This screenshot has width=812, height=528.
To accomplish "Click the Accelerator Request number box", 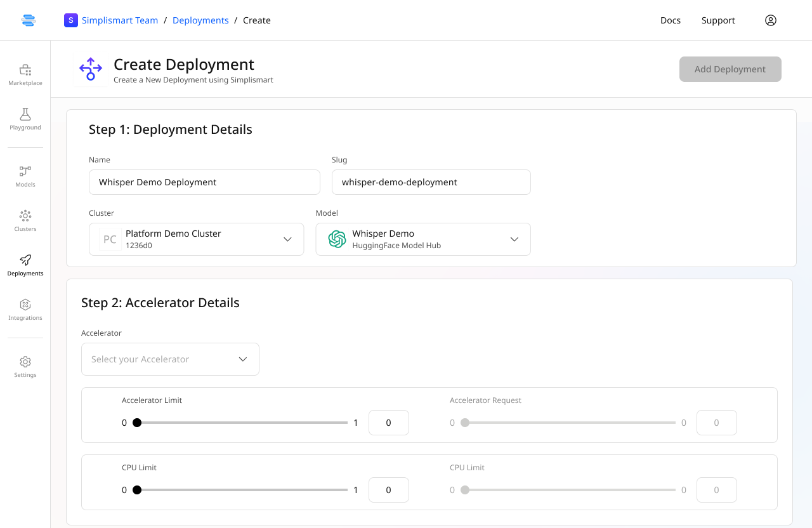I will (x=717, y=423).
